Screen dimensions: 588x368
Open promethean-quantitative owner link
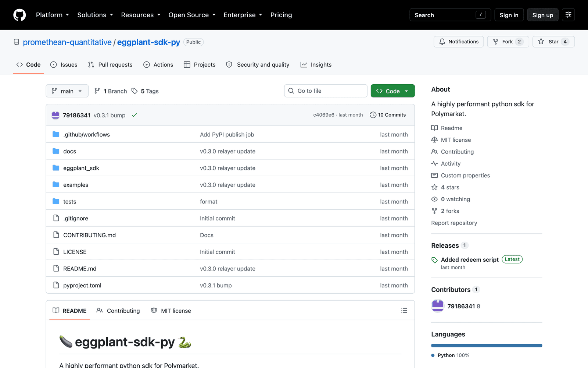click(67, 42)
